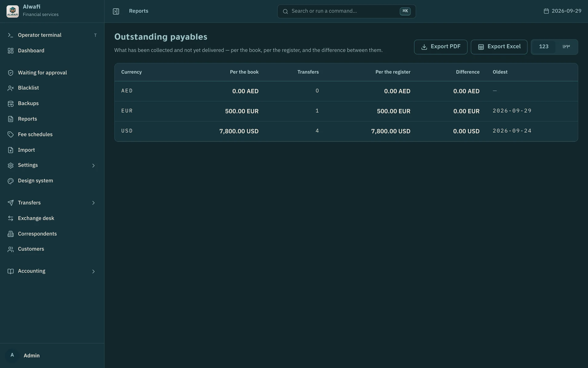Click the Export PDF button
Screen dimensions: 588x368
click(x=440, y=47)
